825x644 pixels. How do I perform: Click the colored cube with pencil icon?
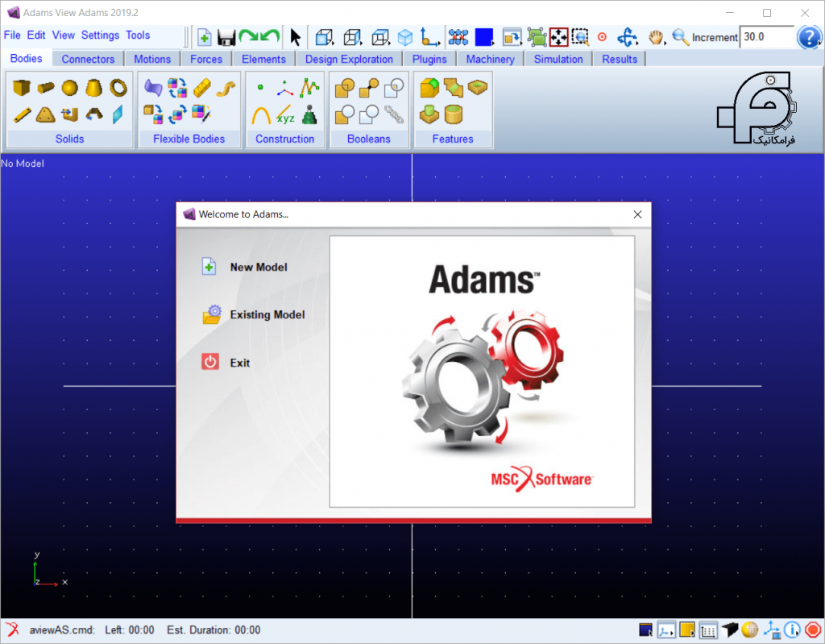(201, 114)
